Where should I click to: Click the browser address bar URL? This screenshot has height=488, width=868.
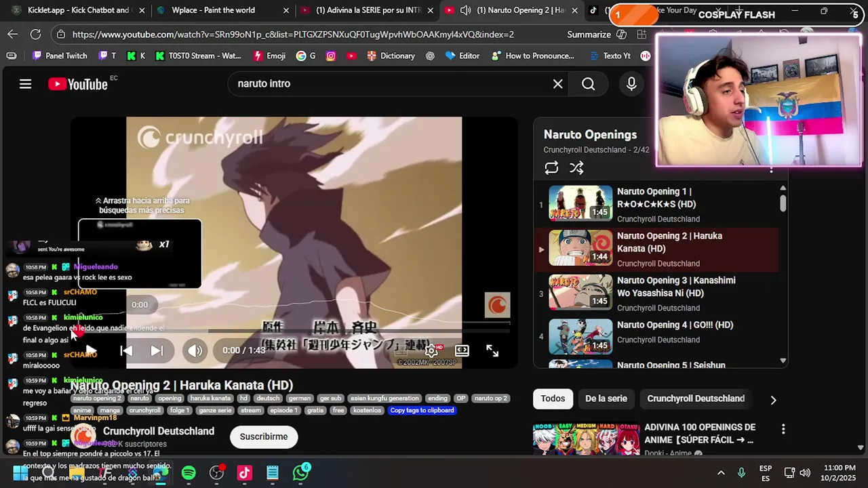point(293,35)
